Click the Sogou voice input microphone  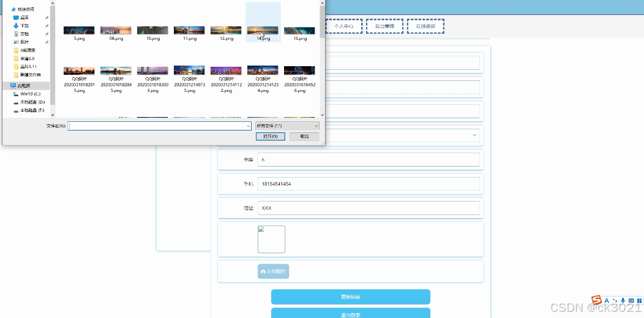(x=623, y=301)
